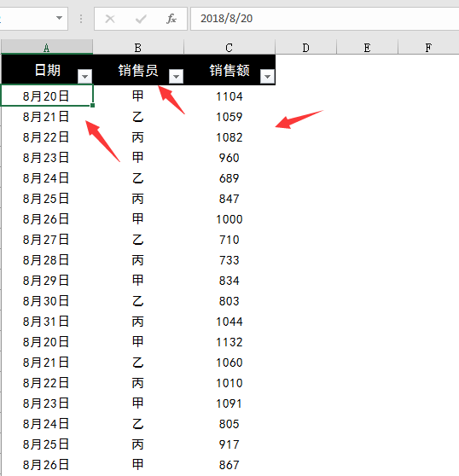The image size is (459, 476).
Task: Select the 8月27日 date cell
Action: [x=47, y=240]
